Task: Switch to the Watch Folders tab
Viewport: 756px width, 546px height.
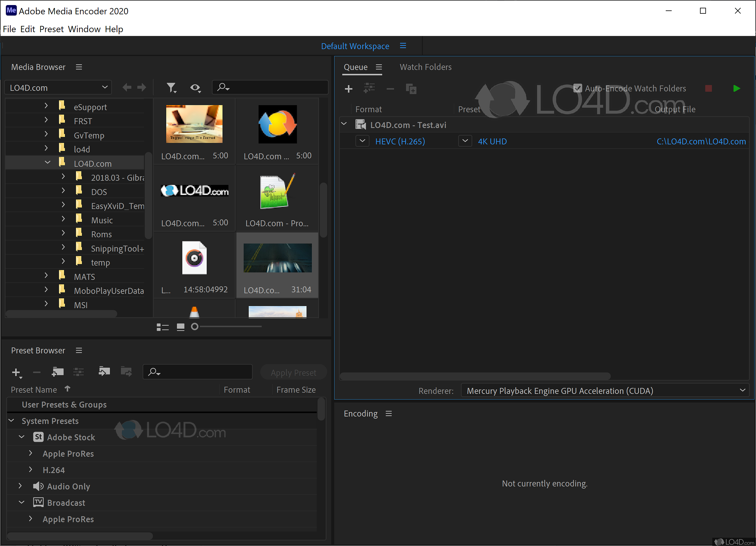Action: pos(426,67)
